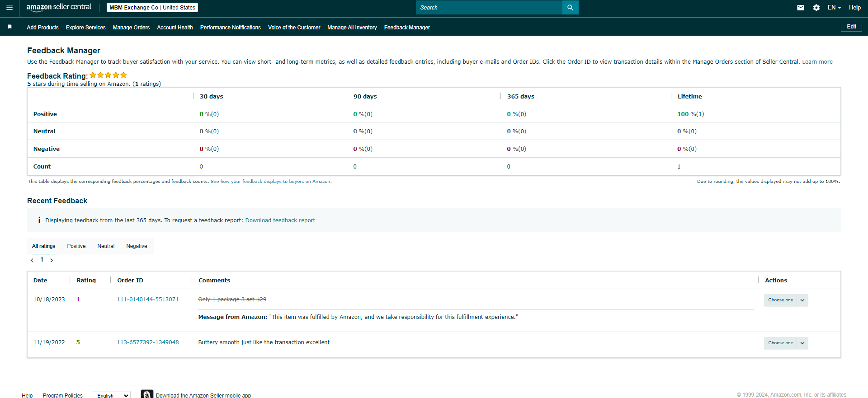This screenshot has width=868, height=398.
Task: Open Choose one dropdown for 11/19/2022 feedback
Action: coord(786,343)
